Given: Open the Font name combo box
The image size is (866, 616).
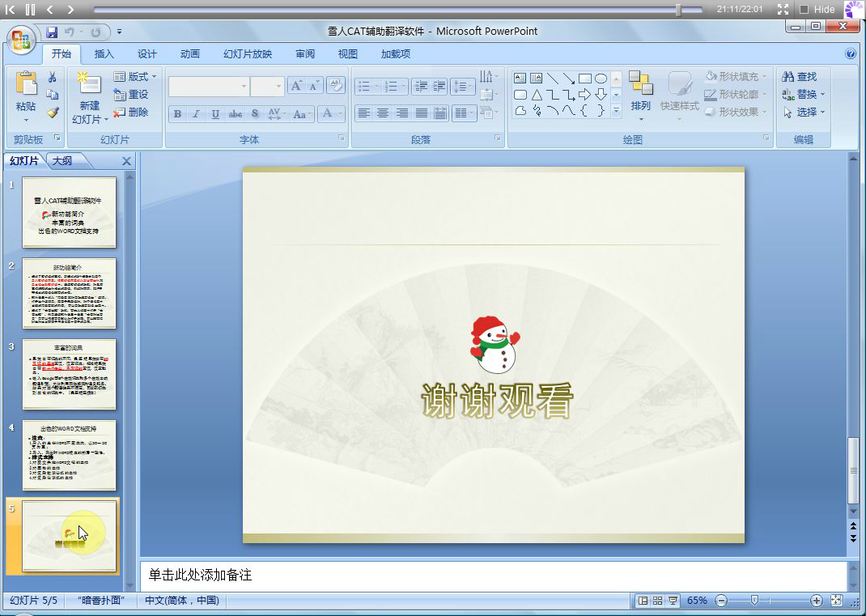Looking at the screenshot, I should pyautogui.click(x=208, y=87).
